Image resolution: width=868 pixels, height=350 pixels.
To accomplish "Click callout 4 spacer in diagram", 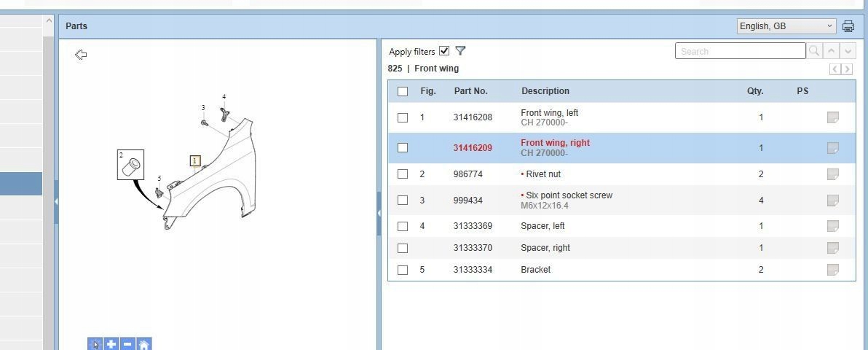I will (x=224, y=97).
